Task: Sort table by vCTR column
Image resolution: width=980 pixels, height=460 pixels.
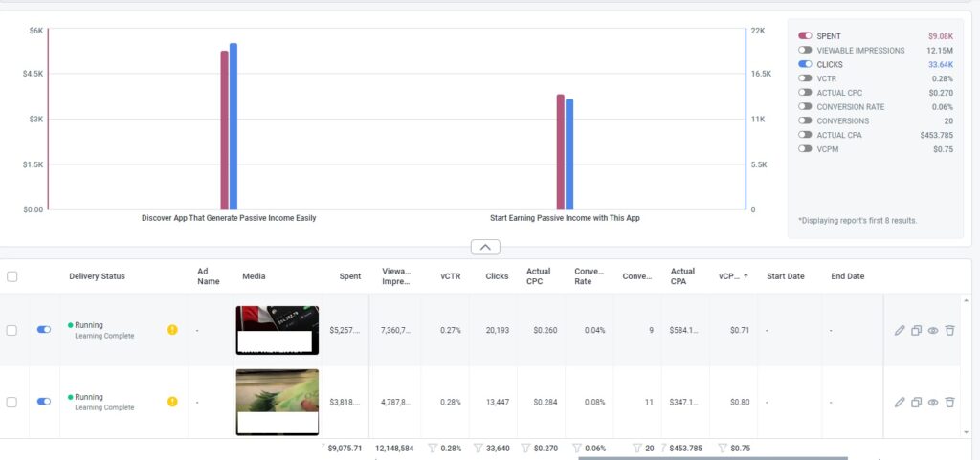Action: [x=451, y=276]
